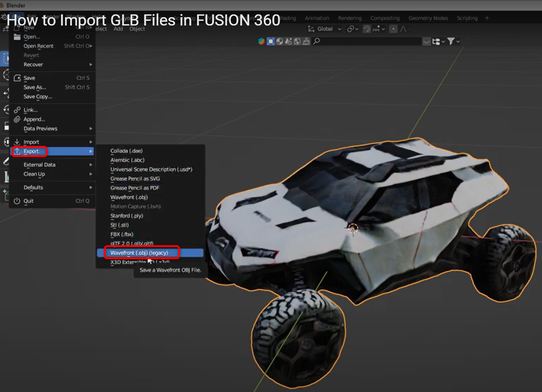Switch to the Scripting workspace tab

[x=467, y=18]
